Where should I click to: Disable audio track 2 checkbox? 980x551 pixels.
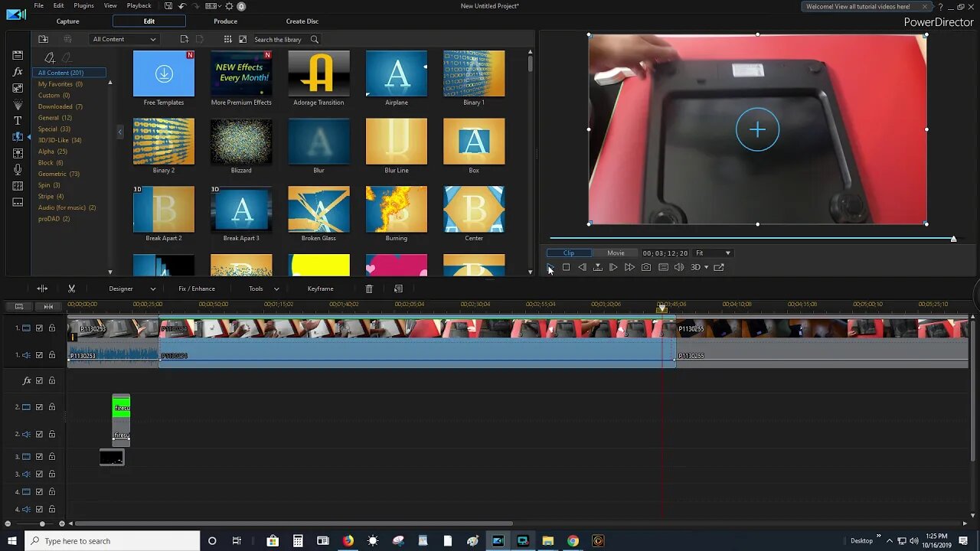coord(39,434)
